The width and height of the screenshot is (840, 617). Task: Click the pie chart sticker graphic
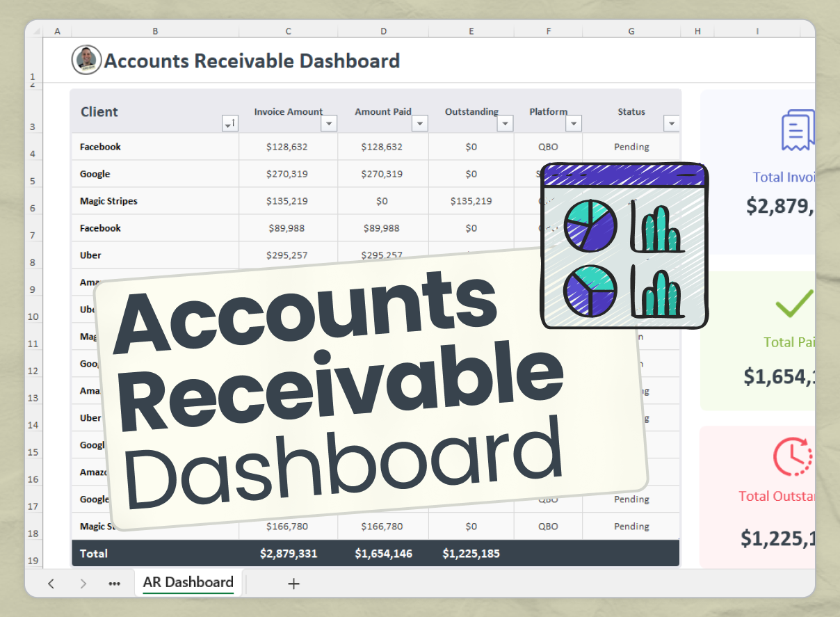point(591,227)
